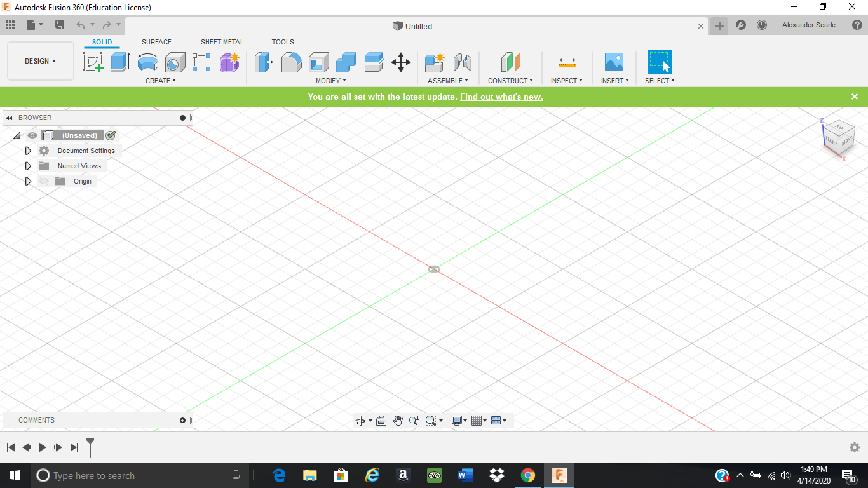
Task: Open the MODIFY dropdown menu
Action: click(331, 81)
